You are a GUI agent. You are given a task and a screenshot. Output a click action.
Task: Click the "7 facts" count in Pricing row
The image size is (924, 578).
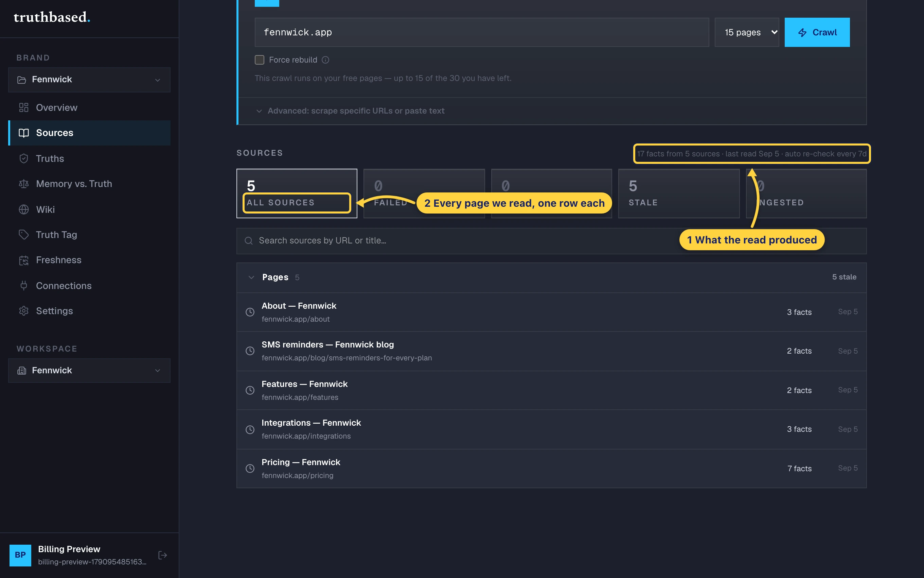tap(800, 468)
